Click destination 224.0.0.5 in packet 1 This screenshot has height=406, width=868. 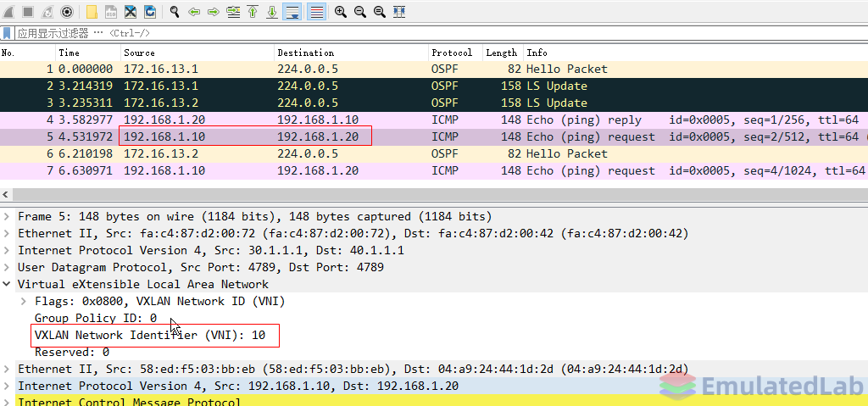pos(308,70)
